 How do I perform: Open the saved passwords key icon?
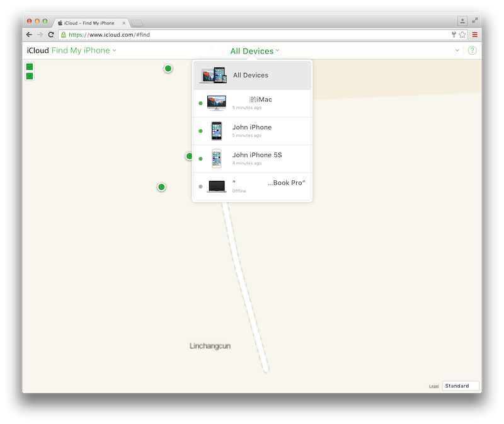pyautogui.click(x=454, y=35)
